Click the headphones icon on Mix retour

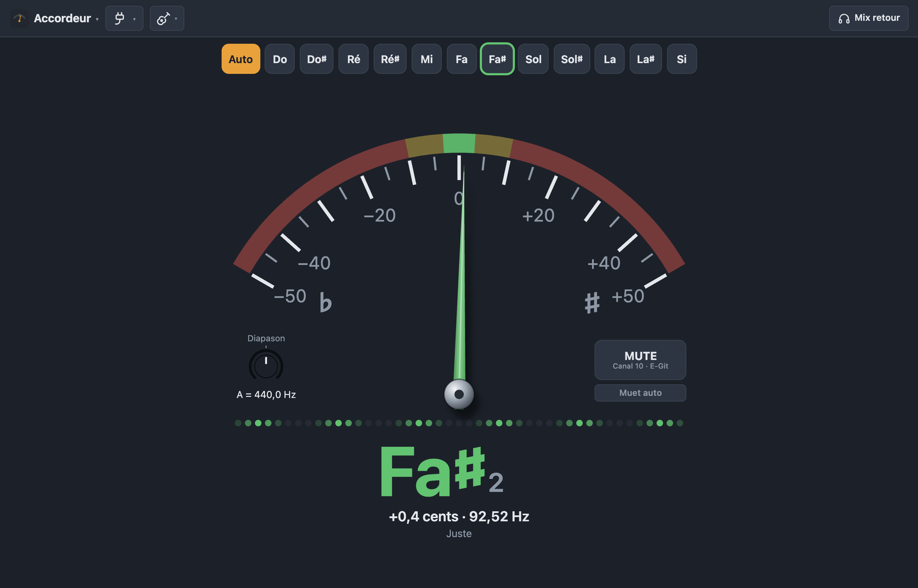coord(844,18)
